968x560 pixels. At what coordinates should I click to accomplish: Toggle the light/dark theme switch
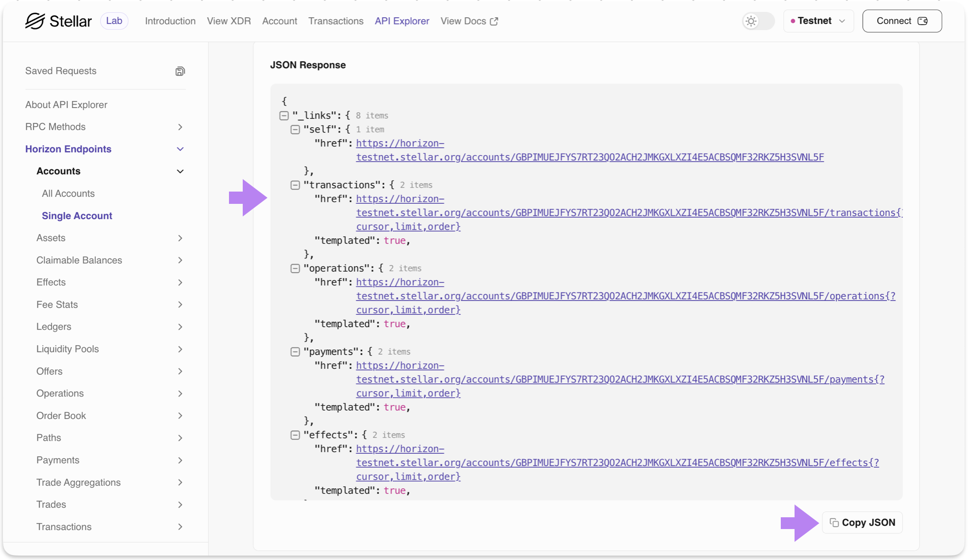[x=758, y=21]
